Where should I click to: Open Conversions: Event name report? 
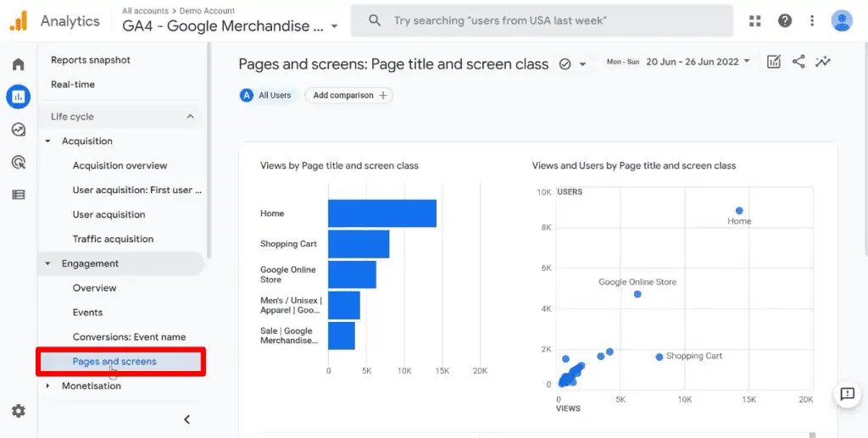tap(129, 336)
